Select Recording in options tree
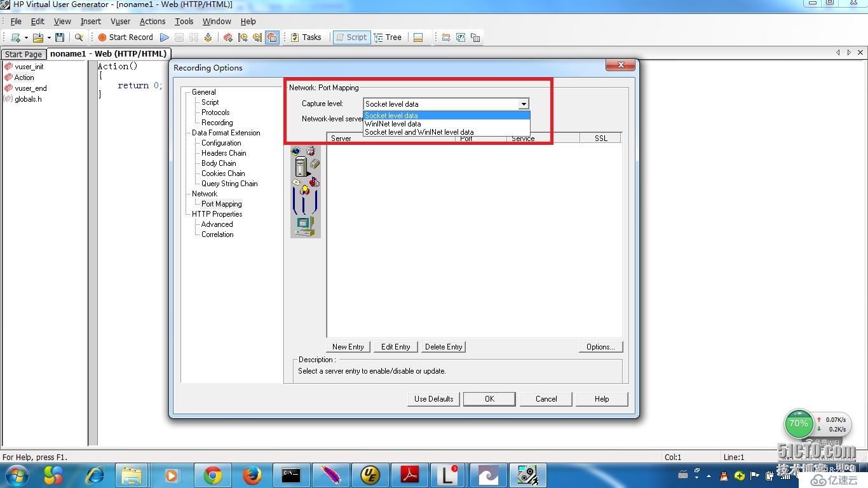 click(x=217, y=123)
